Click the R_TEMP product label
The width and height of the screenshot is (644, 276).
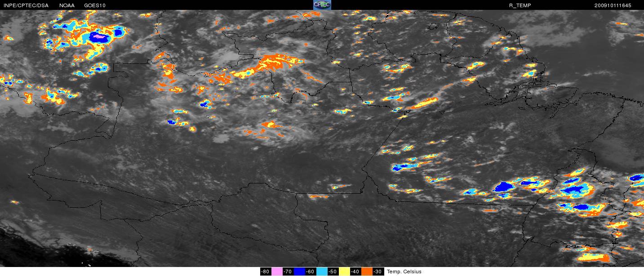520,5
